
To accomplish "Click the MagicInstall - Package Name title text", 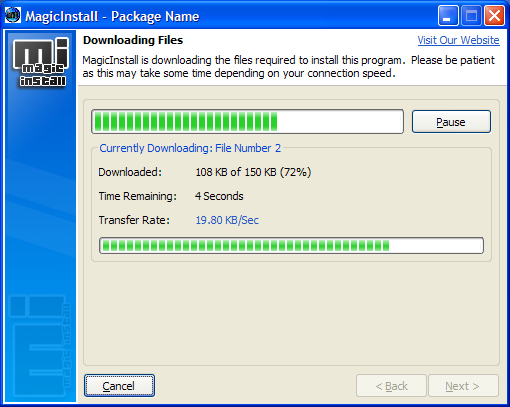I will pos(112,16).
